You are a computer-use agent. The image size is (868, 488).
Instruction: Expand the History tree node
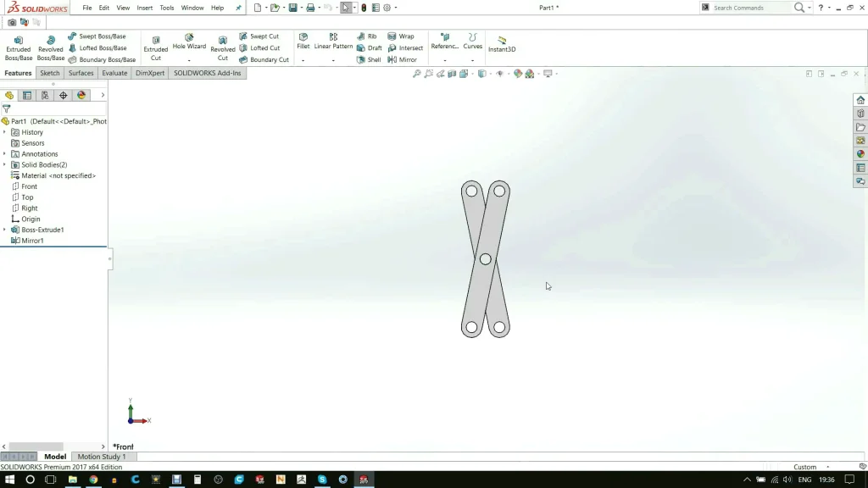click(4, 132)
